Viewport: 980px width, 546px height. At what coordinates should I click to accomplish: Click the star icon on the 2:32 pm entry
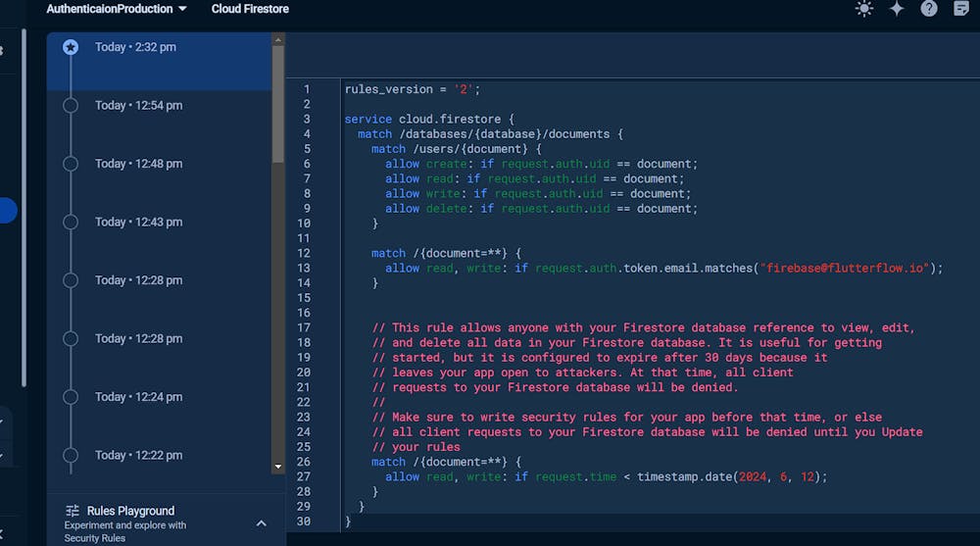click(x=71, y=47)
